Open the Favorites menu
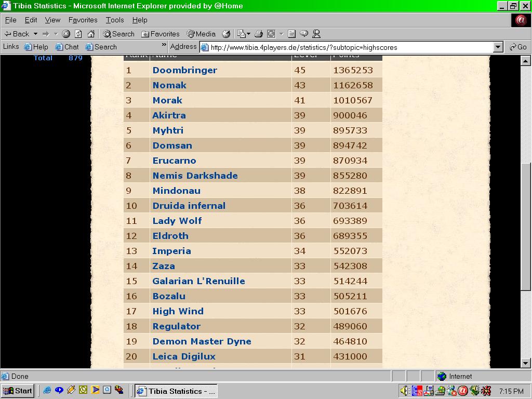This screenshot has height=399, width=532. tap(83, 20)
